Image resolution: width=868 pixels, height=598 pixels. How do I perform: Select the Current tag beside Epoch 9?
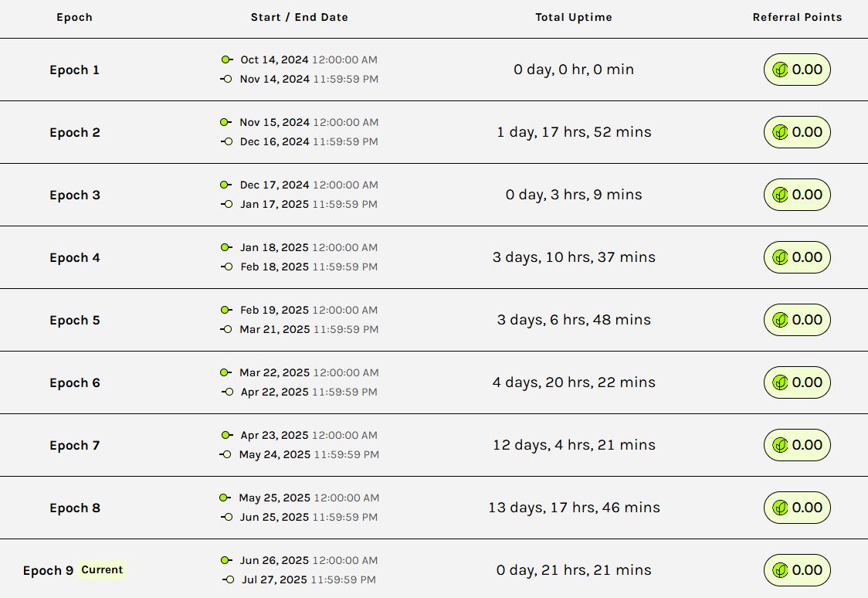click(x=102, y=569)
